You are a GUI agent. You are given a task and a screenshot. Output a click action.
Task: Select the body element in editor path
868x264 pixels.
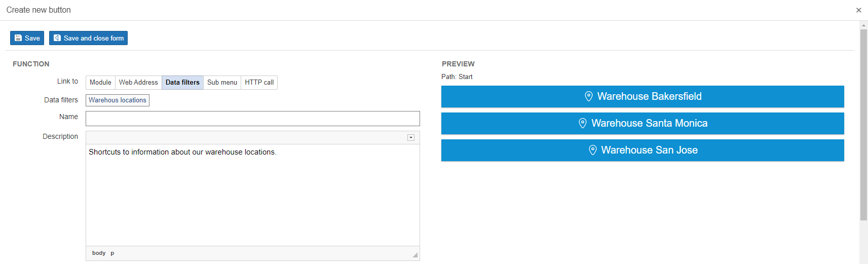pos(99,253)
